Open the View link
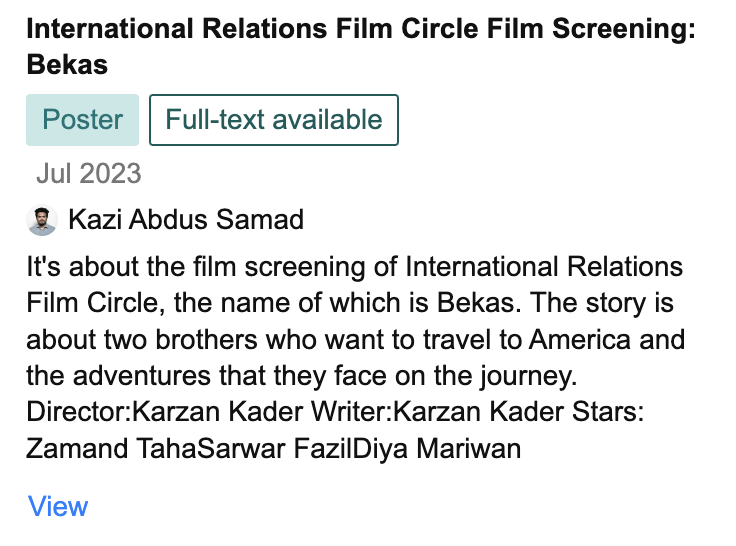 [x=58, y=506]
